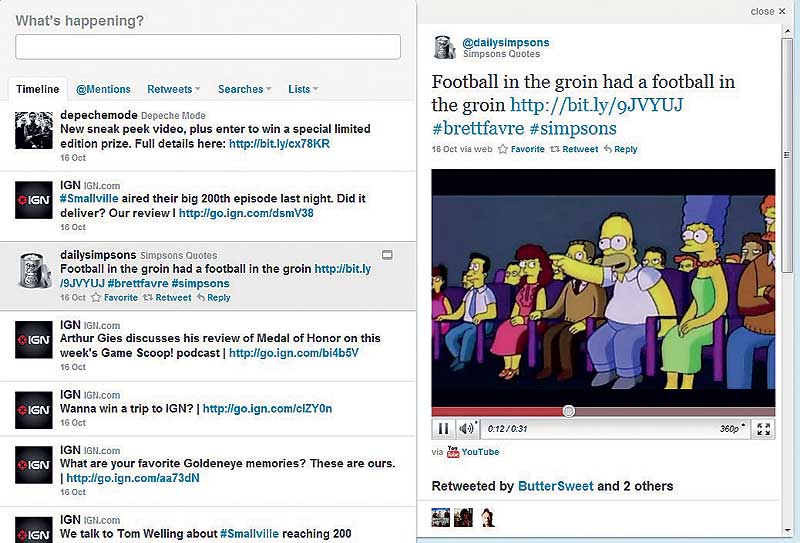Reply to dailysimpsons tweet in timeline
The image size is (800, 543).
click(214, 298)
